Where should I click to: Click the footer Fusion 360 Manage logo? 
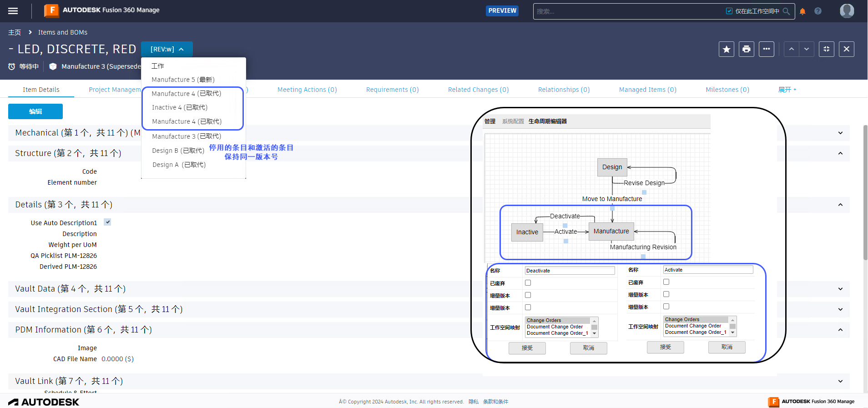(811, 402)
